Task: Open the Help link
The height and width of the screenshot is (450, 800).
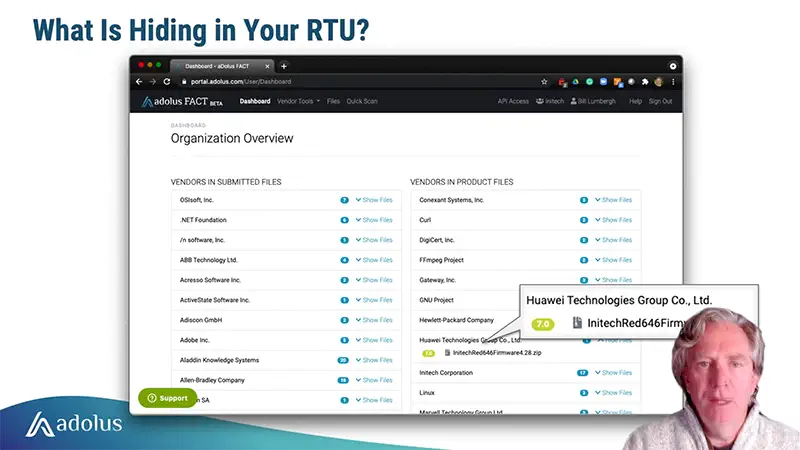Action: tap(635, 102)
